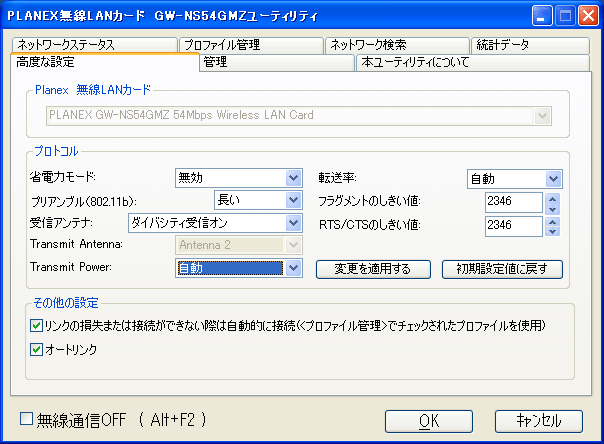604x444 pixels.
Task: Close the utility window
Action: tap(588, 16)
